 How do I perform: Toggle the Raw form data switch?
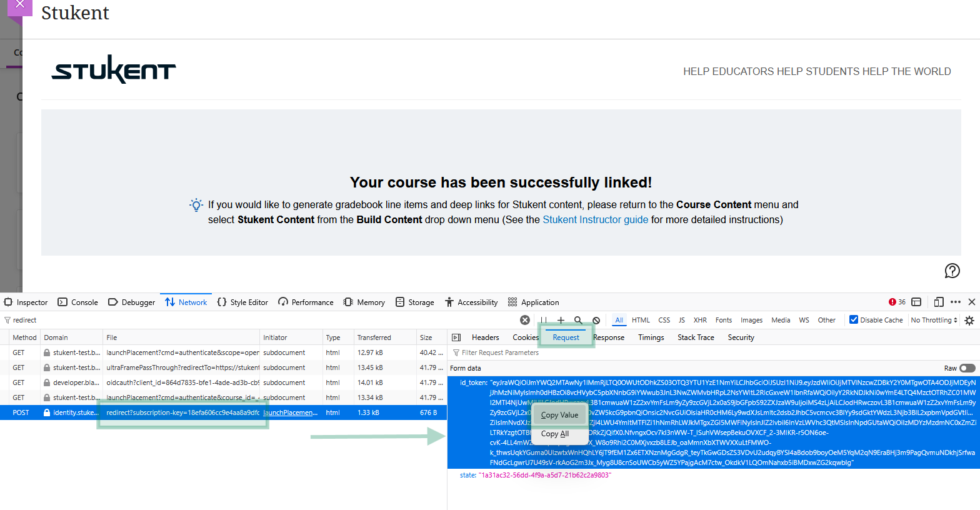click(967, 368)
